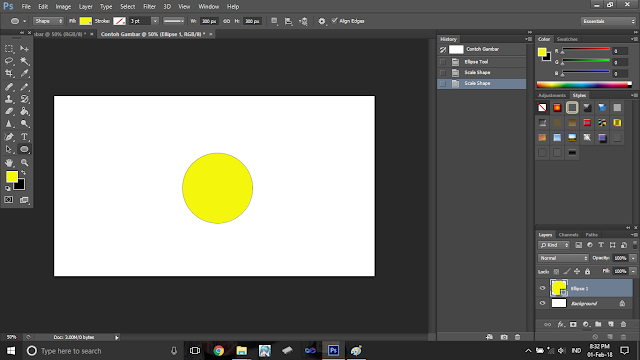Image resolution: width=640 pixels, height=360 pixels.
Task: Open the Shape tool mode dropdown
Action: click(x=48, y=21)
